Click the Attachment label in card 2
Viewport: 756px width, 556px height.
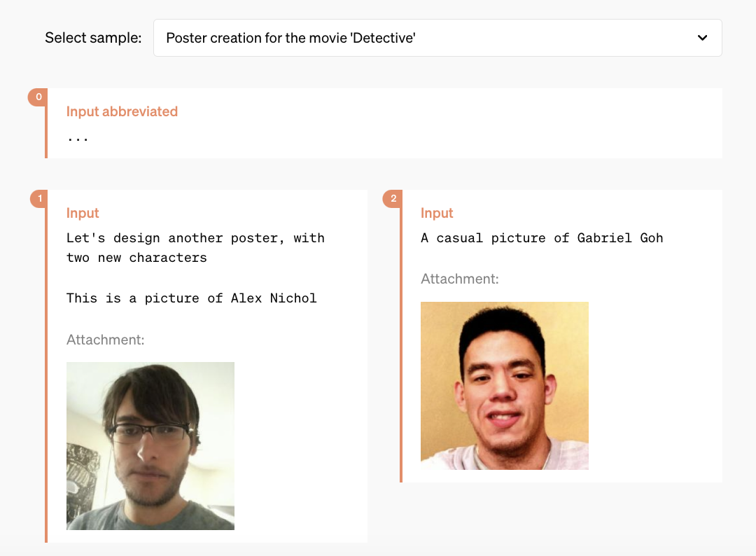click(459, 279)
